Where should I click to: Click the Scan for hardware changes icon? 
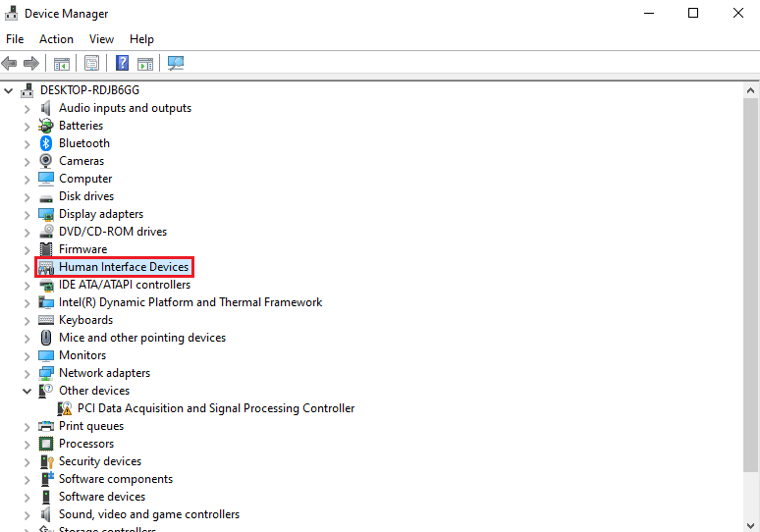tap(176, 63)
